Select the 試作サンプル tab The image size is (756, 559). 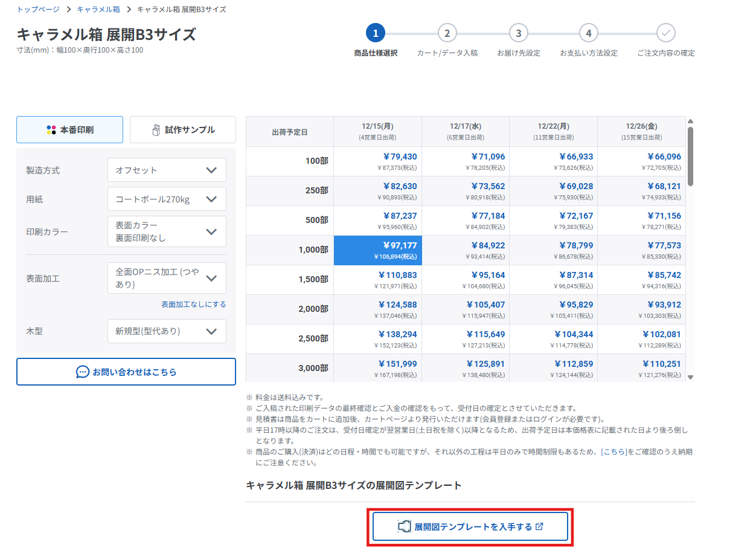click(183, 129)
